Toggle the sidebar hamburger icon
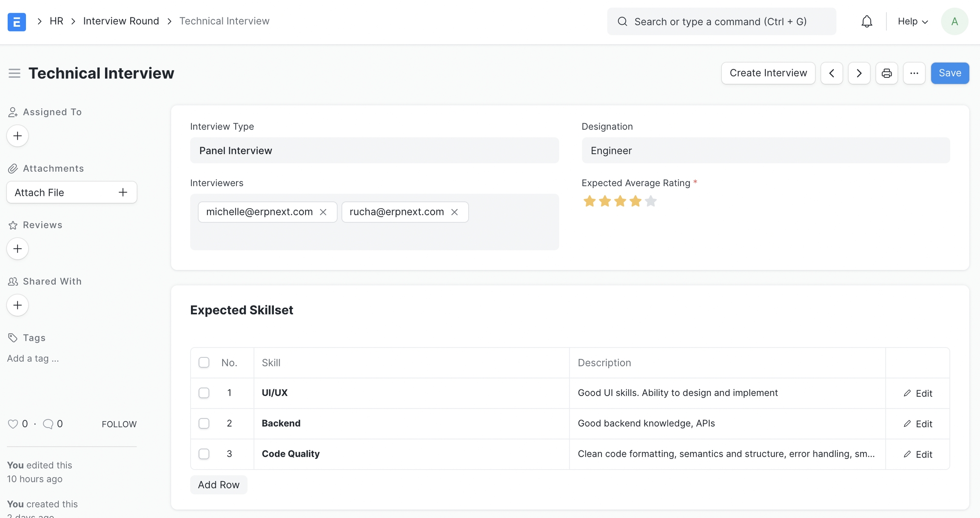Image resolution: width=980 pixels, height=518 pixels. [14, 73]
